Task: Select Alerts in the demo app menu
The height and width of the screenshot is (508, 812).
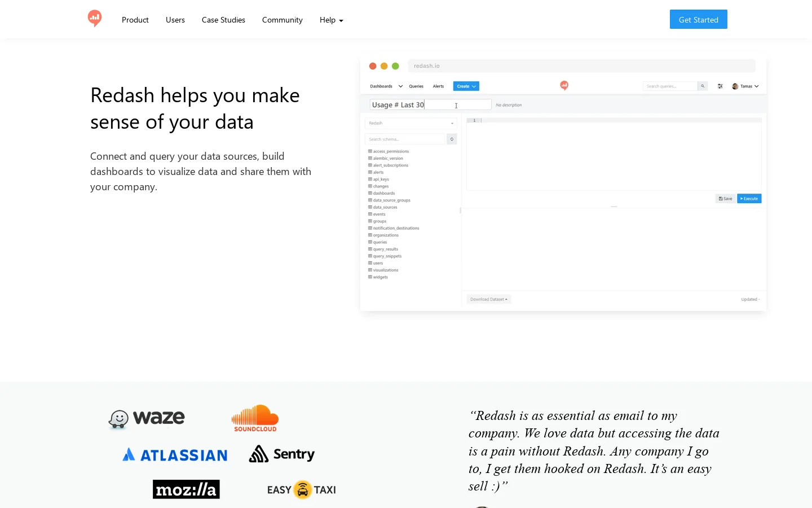Action: 438,86
